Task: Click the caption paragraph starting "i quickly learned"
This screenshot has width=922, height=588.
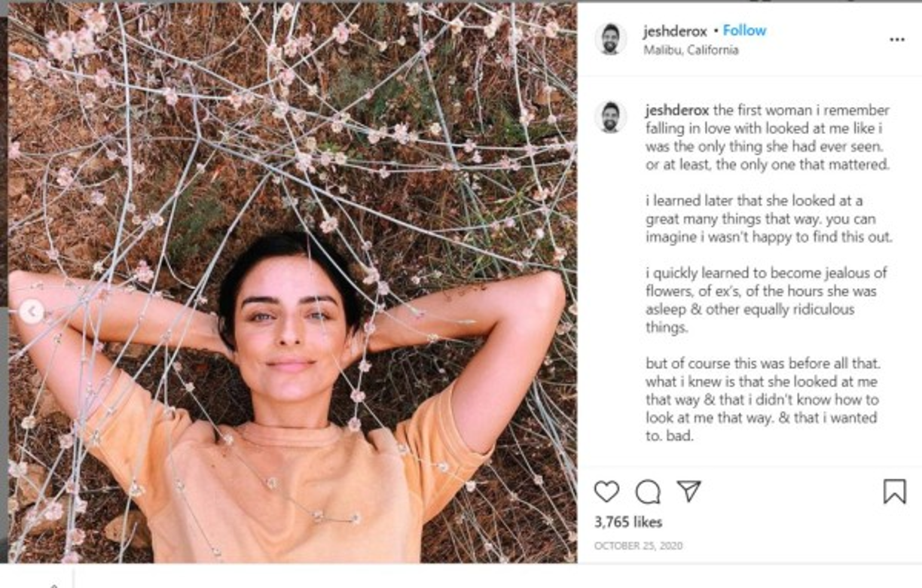Action: [765, 300]
